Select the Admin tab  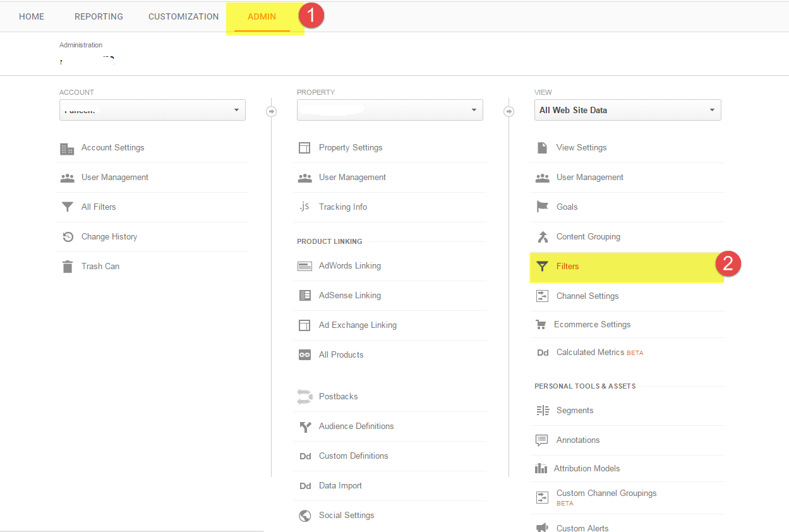[262, 16]
